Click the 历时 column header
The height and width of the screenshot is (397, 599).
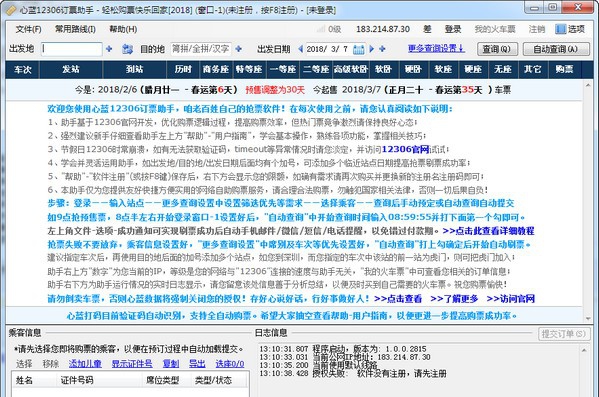pos(183,69)
